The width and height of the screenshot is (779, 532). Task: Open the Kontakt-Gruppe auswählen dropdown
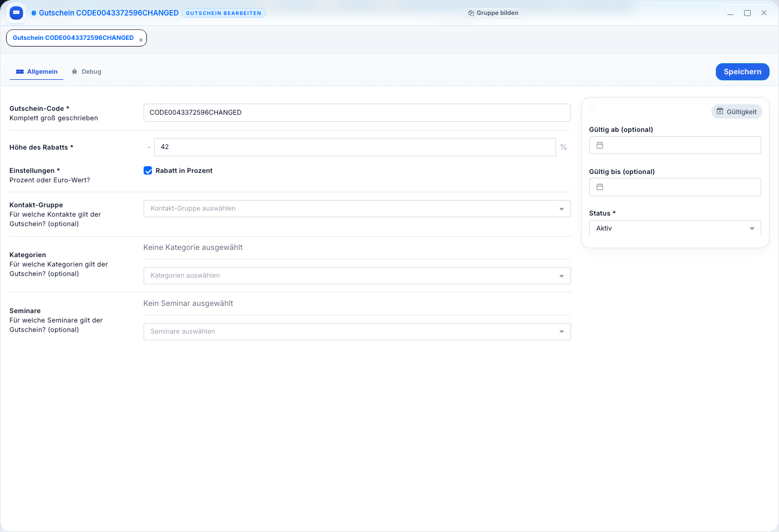(357, 208)
